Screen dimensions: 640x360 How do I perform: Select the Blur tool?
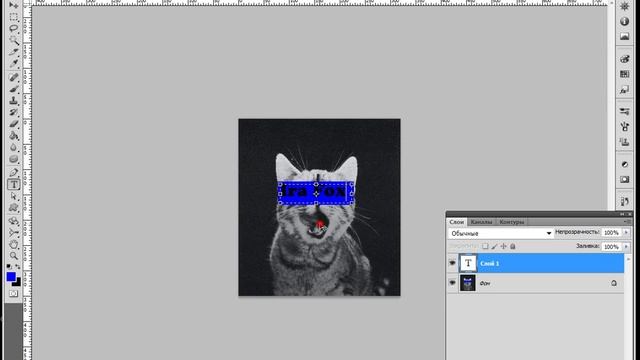coord(13,147)
